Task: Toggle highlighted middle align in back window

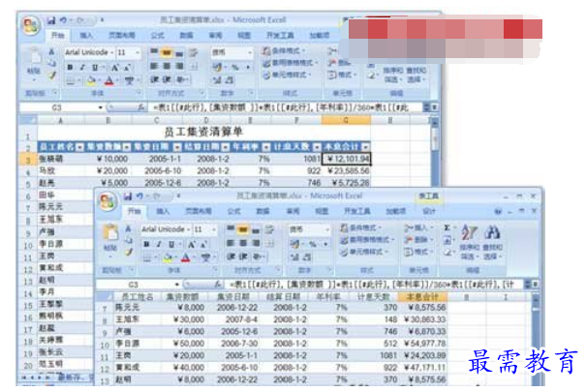Action: point(167,52)
